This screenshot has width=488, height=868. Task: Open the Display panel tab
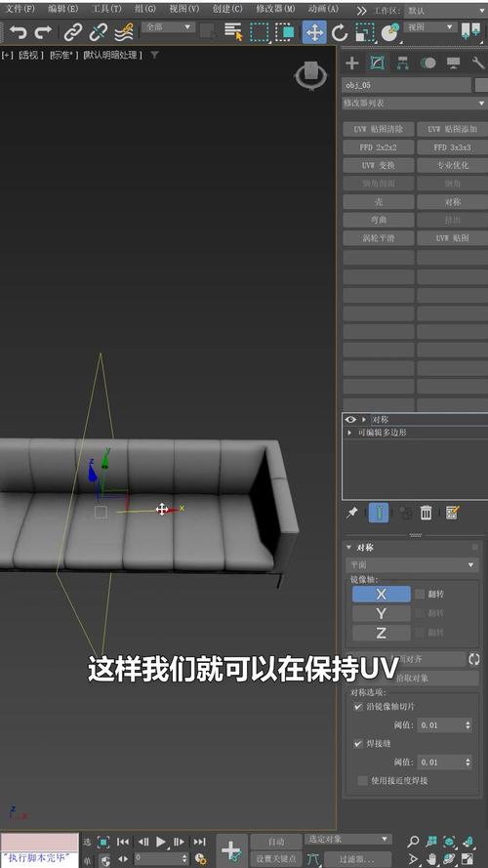tap(453, 63)
